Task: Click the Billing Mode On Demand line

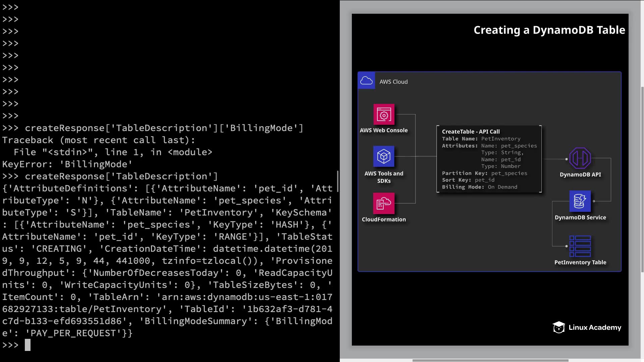Action: pyautogui.click(x=479, y=187)
